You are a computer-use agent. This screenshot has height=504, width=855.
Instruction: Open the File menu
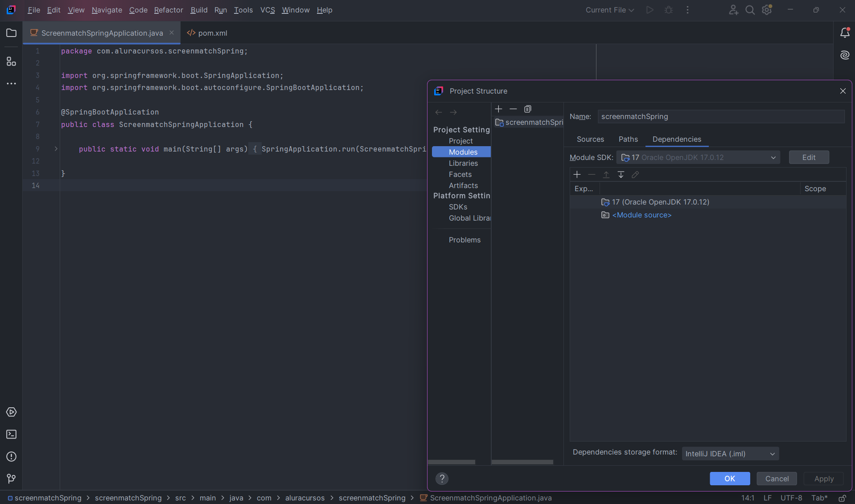pyautogui.click(x=34, y=10)
